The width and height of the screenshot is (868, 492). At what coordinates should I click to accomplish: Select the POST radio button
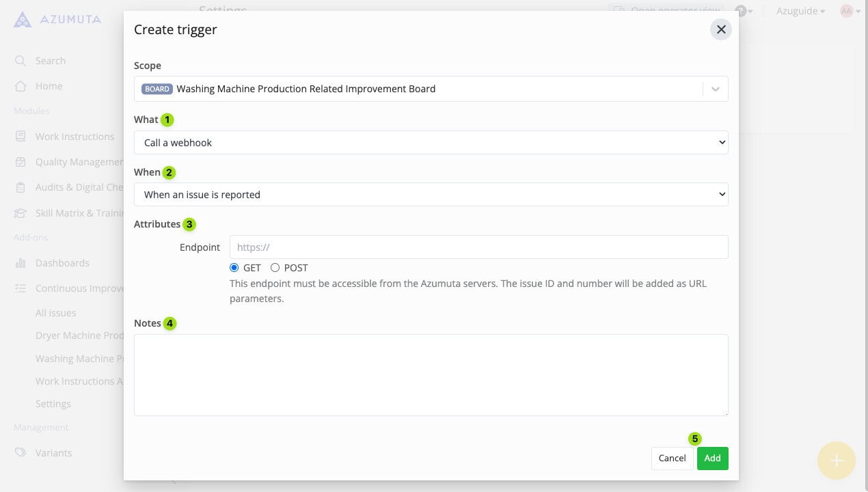click(x=275, y=268)
